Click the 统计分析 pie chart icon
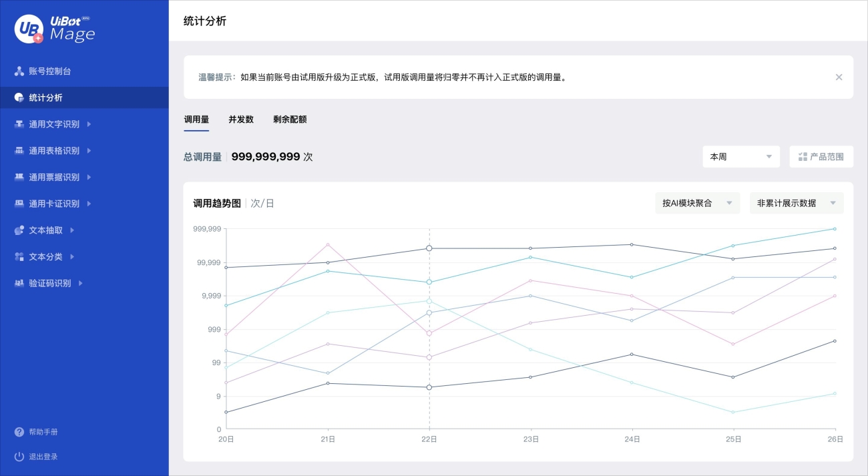Screen dimensions: 868x476 pos(19,97)
